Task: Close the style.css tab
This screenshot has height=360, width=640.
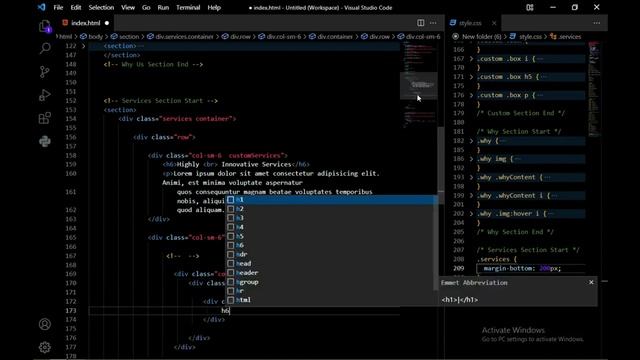Action: [x=494, y=23]
